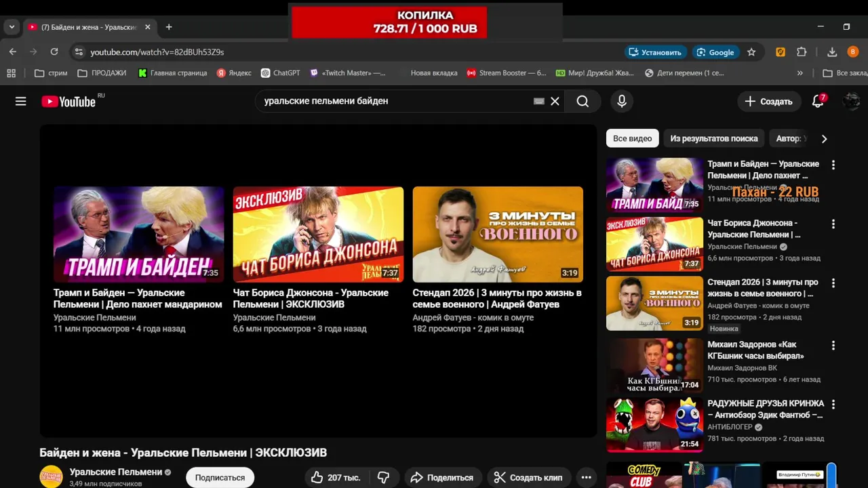The image size is (868, 488).
Task: Open the notifications bell
Action: click(x=818, y=101)
